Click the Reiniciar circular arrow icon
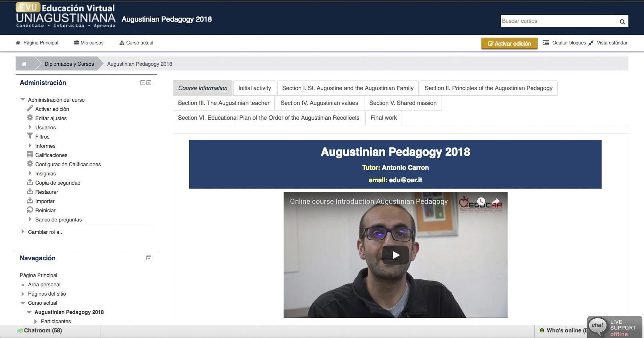This screenshot has width=644, height=338. click(x=30, y=210)
